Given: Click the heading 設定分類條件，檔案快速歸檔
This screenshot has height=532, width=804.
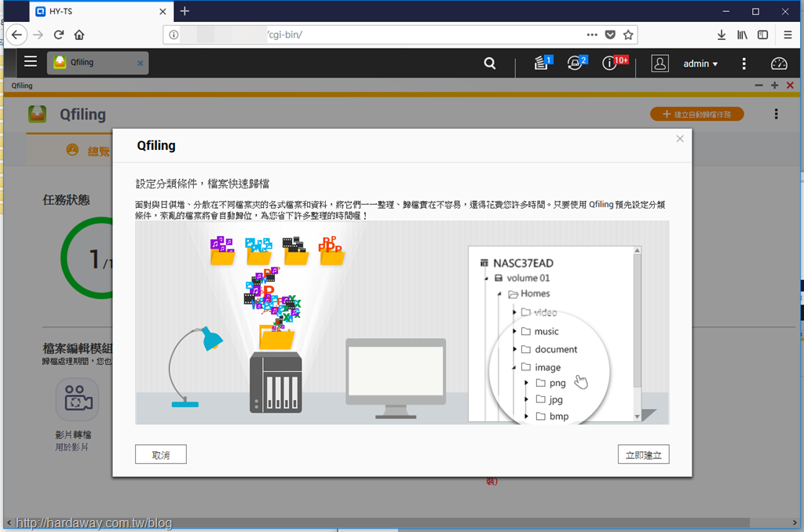Looking at the screenshot, I should click(x=203, y=184).
